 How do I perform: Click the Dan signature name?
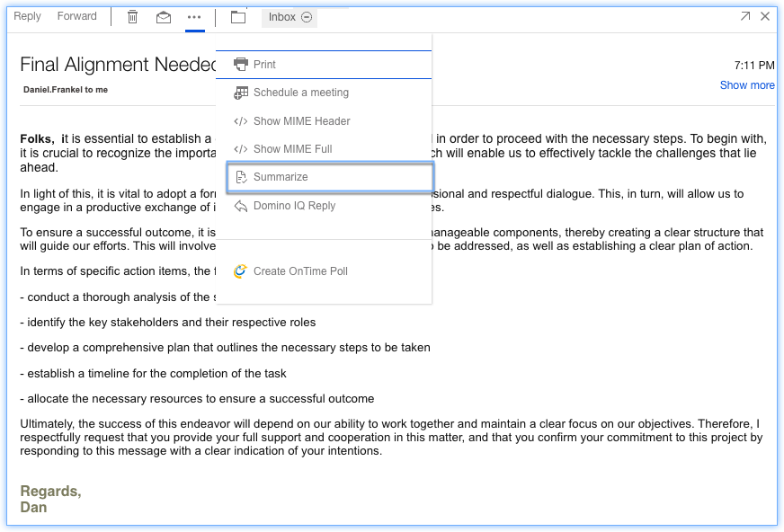[33, 507]
